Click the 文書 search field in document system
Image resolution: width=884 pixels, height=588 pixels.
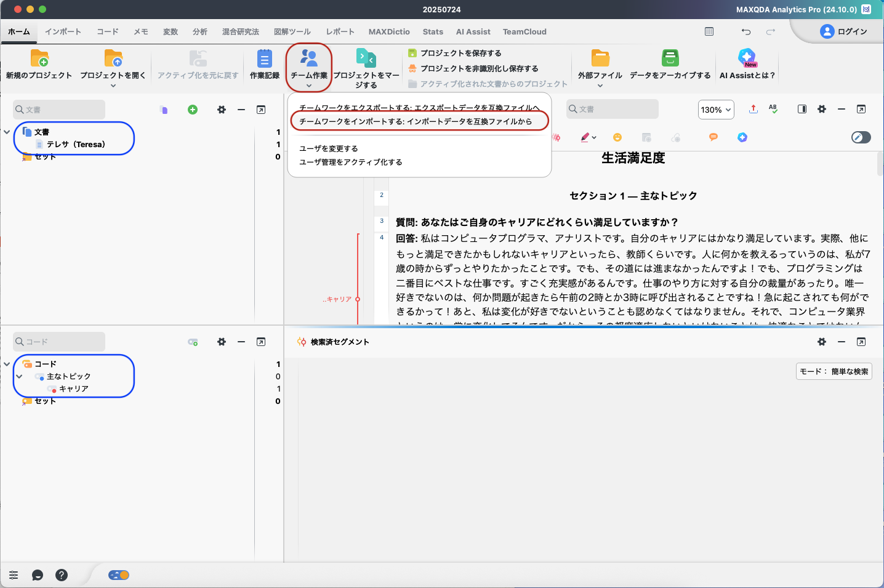tap(59, 110)
